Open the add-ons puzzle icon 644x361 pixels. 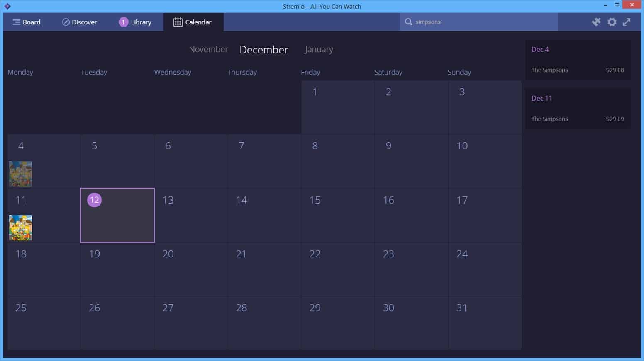596,22
